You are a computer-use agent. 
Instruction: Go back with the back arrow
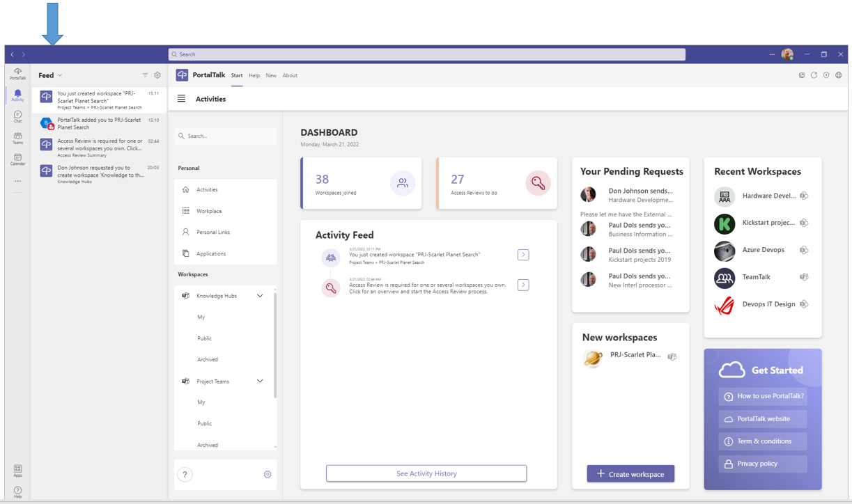point(12,54)
